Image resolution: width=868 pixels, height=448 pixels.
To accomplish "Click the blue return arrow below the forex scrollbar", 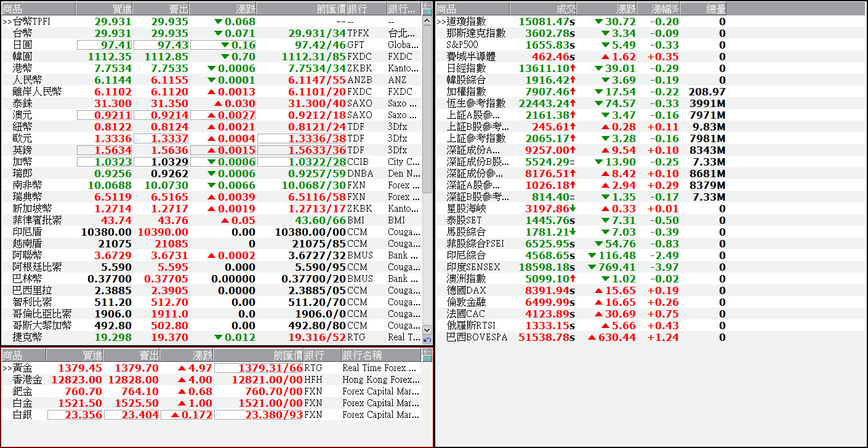I will coord(427,340).
